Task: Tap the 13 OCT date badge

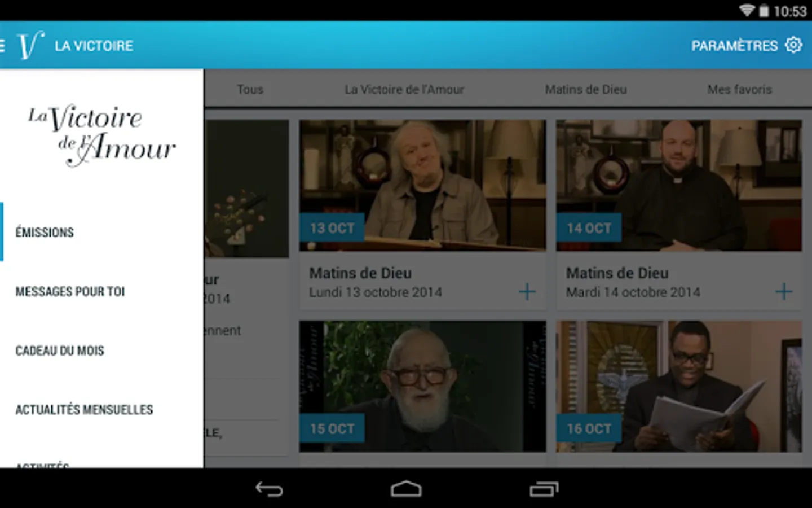Action: (x=332, y=227)
